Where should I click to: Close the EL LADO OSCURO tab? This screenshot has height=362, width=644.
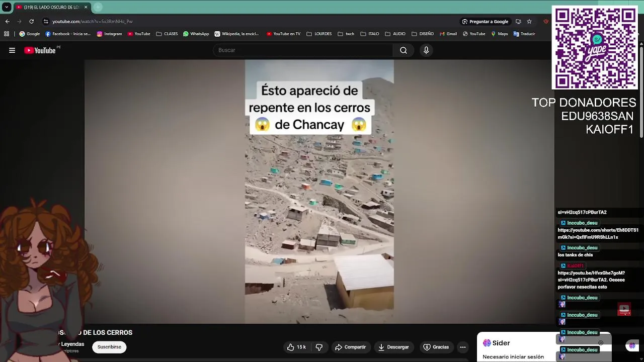click(86, 7)
